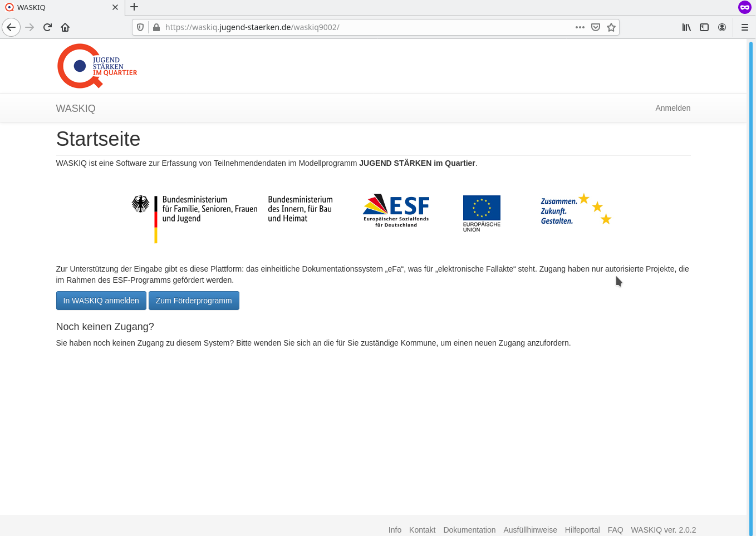Open the Hilfeportal footer link
Screen dimensions: 756x536
pyautogui.click(x=582, y=530)
